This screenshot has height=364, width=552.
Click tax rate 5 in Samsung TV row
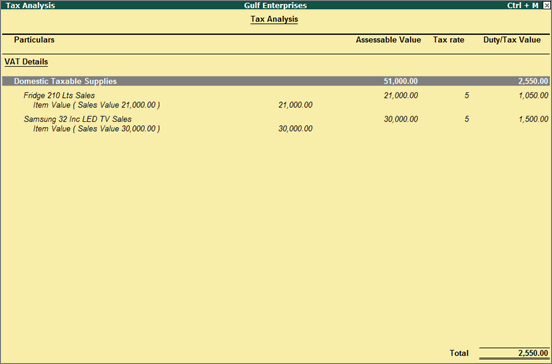coord(466,119)
